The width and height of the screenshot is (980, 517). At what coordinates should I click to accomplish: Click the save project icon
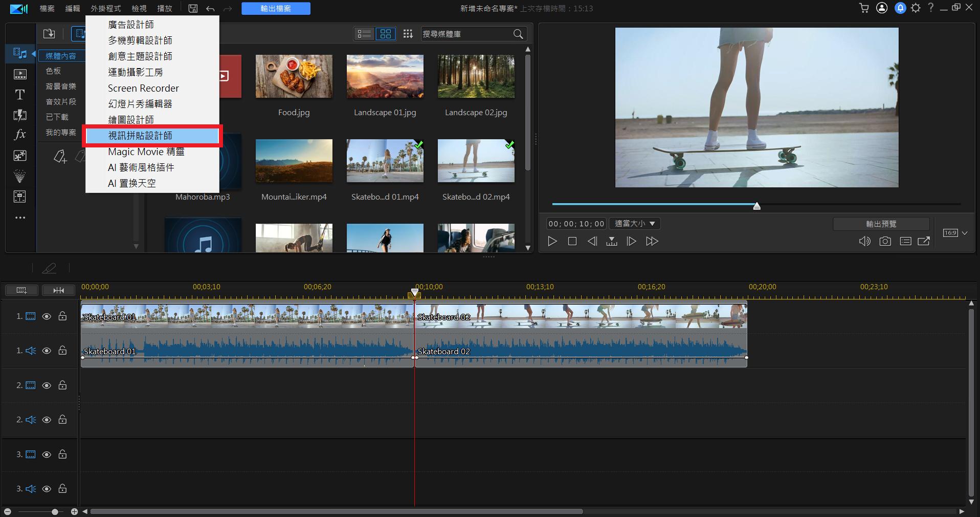point(193,8)
